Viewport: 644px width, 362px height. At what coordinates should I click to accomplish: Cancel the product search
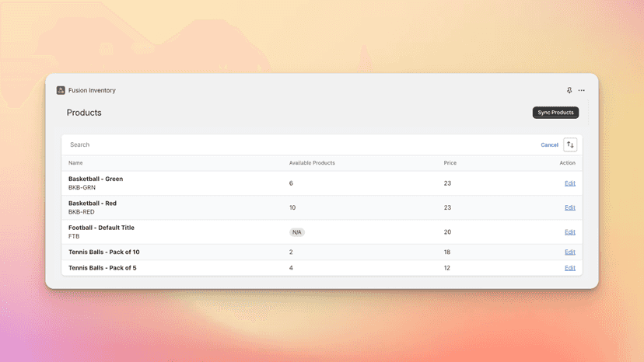[550, 145]
